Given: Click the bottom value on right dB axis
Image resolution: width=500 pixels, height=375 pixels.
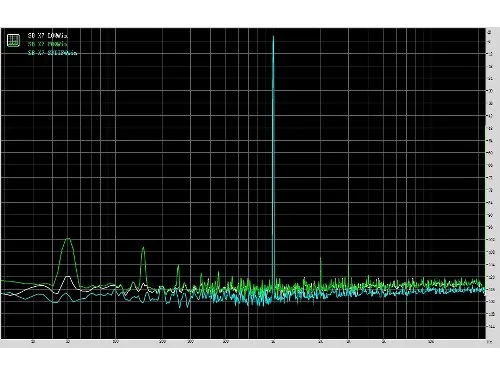Looking at the screenshot, I should click(x=490, y=327).
